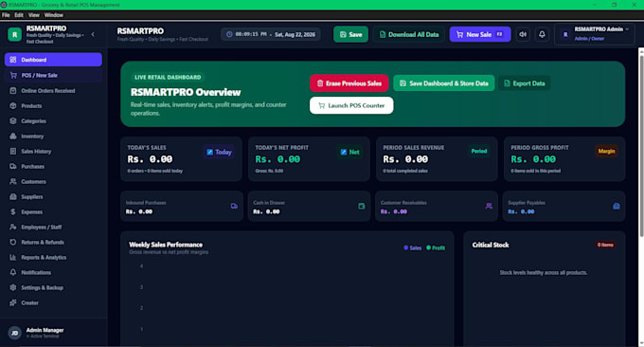
Task: Collapse the sidebar with chevron arrow
Action: [93, 34]
